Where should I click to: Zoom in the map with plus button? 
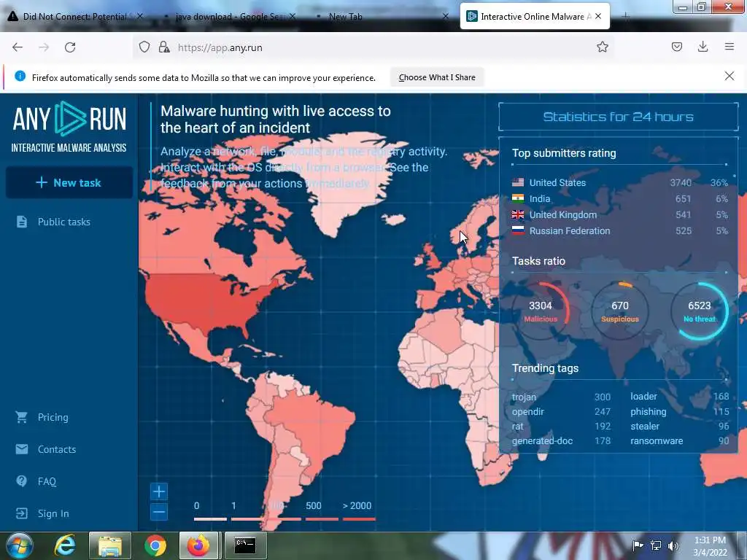coord(159,491)
